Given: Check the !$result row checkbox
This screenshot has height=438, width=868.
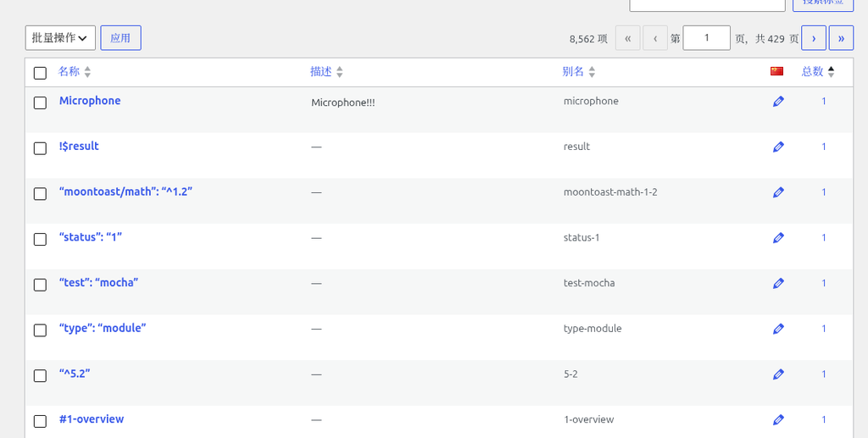Looking at the screenshot, I should (x=40, y=148).
